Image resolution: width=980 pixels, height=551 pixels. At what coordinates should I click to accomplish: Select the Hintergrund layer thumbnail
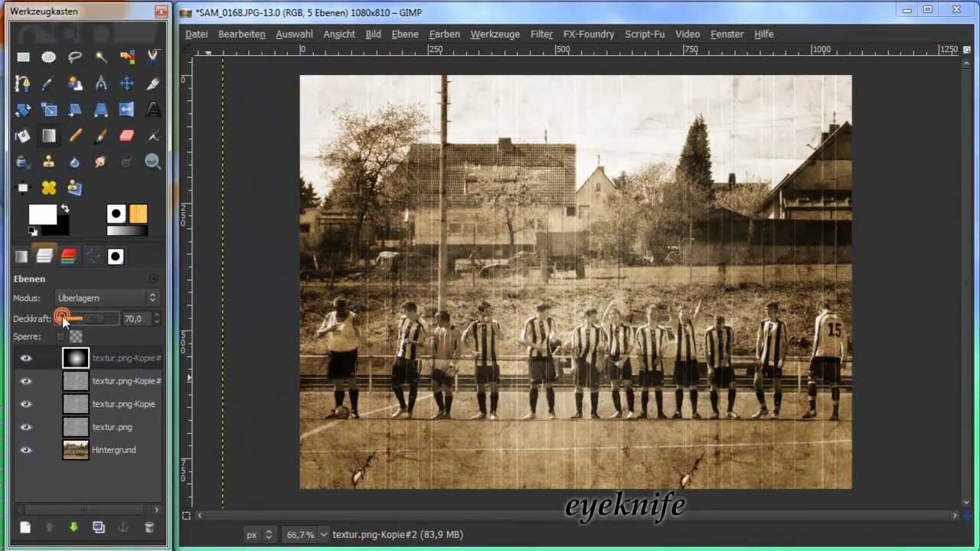(x=76, y=450)
